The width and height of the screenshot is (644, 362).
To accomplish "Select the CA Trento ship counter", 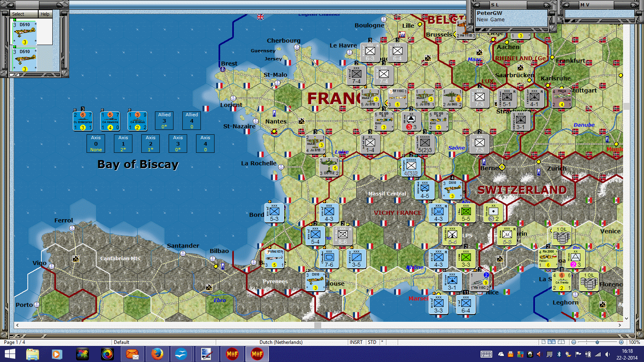I will [561, 282].
